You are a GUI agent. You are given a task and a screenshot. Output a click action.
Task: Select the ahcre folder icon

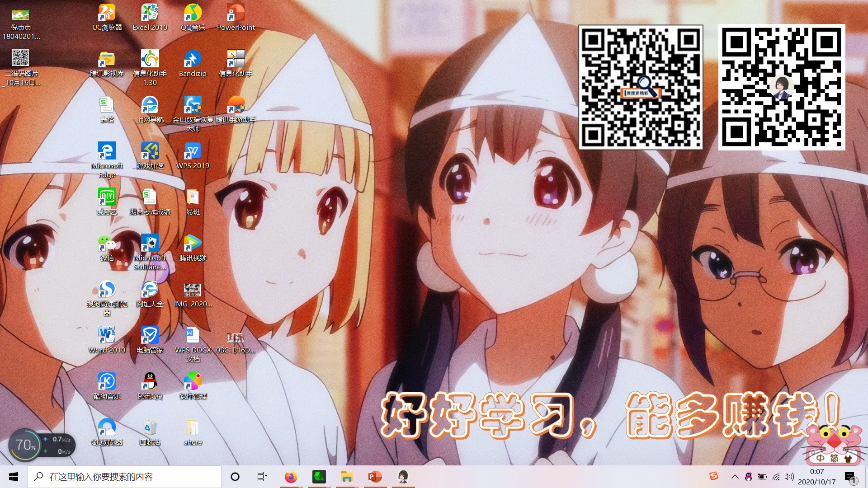193,432
